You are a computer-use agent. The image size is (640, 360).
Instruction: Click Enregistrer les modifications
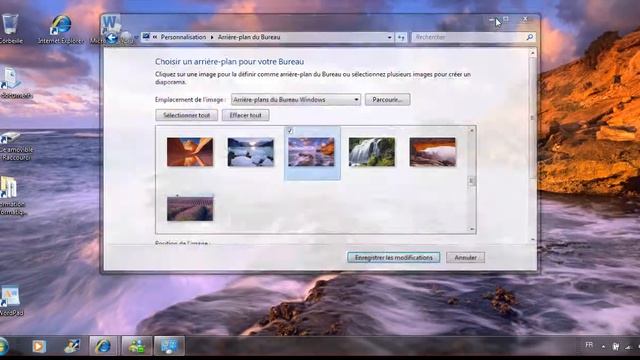[393, 258]
